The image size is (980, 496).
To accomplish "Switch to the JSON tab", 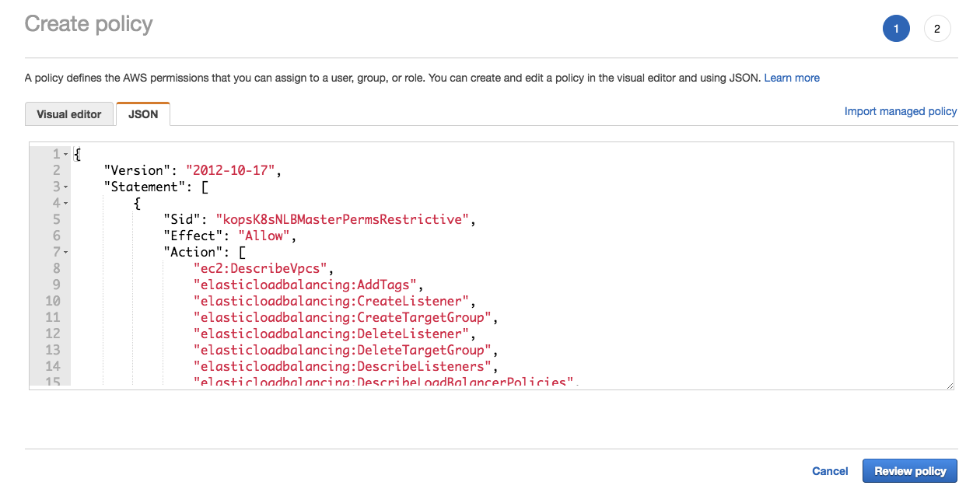I will [142, 114].
